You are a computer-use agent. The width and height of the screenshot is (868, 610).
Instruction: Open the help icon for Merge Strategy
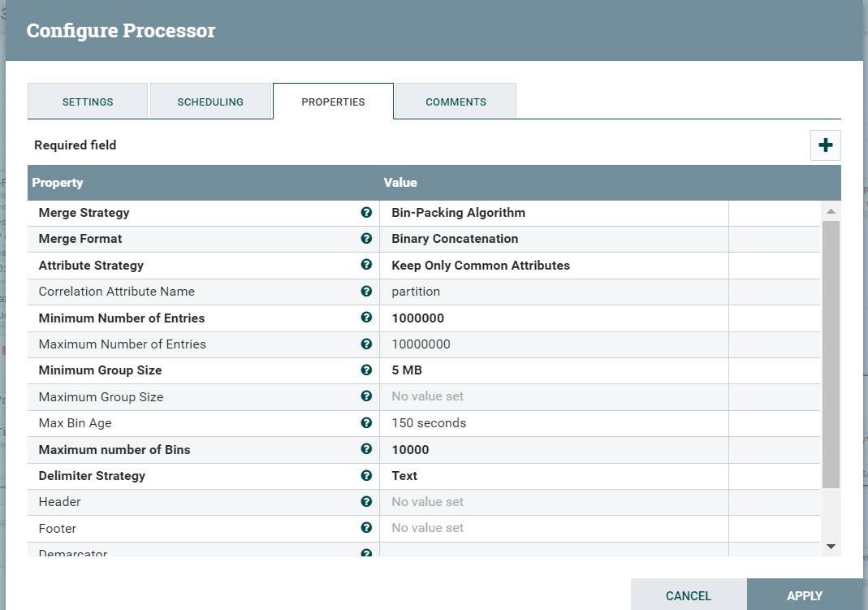pos(366,212)
